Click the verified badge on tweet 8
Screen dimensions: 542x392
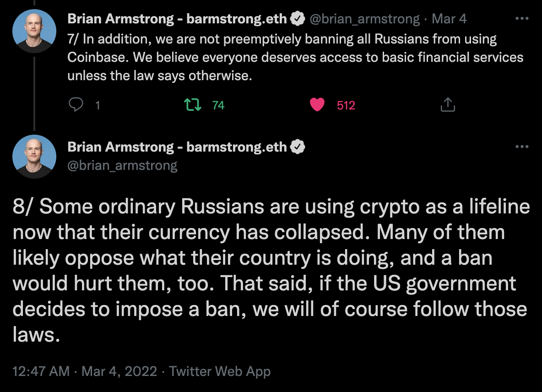tap(297, 147)
